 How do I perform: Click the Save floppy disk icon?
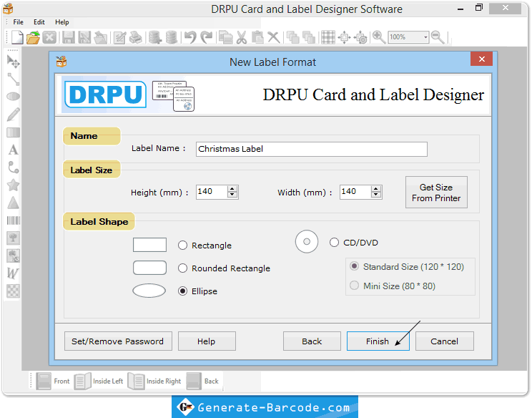(68, 37)
